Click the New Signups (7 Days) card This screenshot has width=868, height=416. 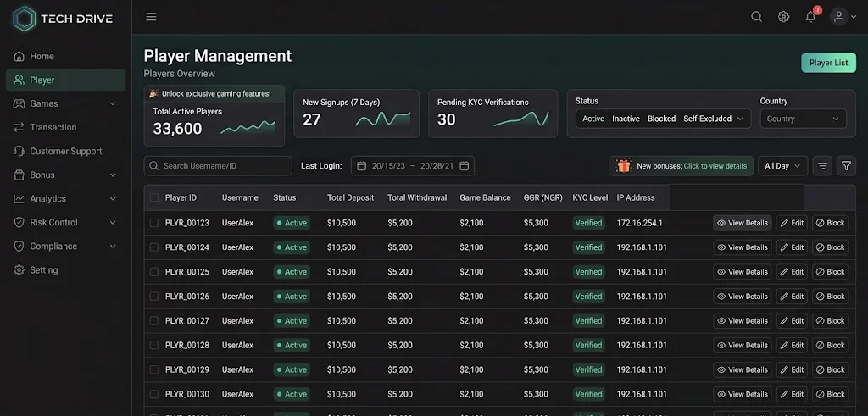(357, 114)
